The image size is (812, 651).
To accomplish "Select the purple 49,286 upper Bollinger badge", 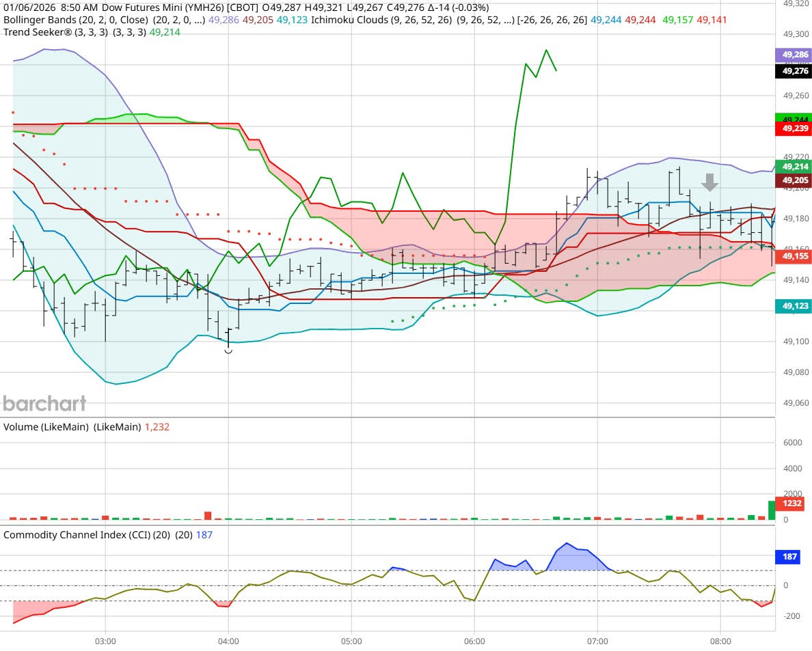I will tap(793, 53).
